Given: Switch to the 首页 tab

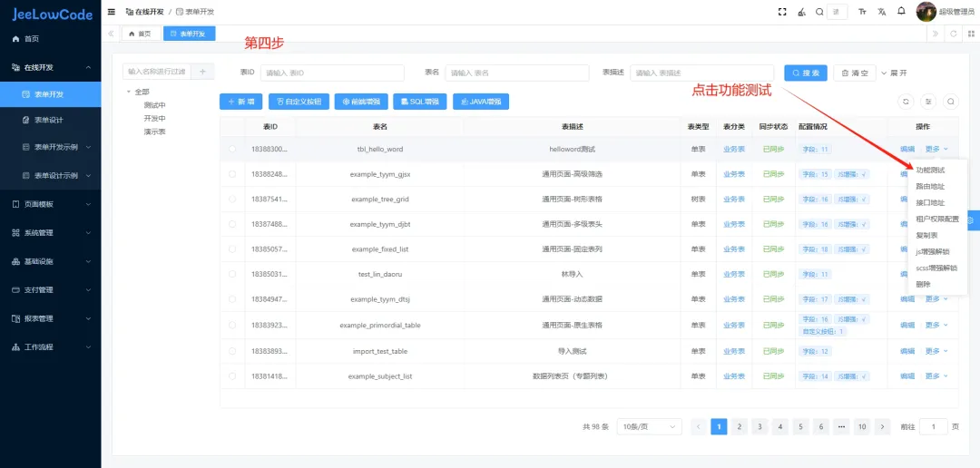Looking at the screenshot, I should pyautogui.click(x=140, y=34).
